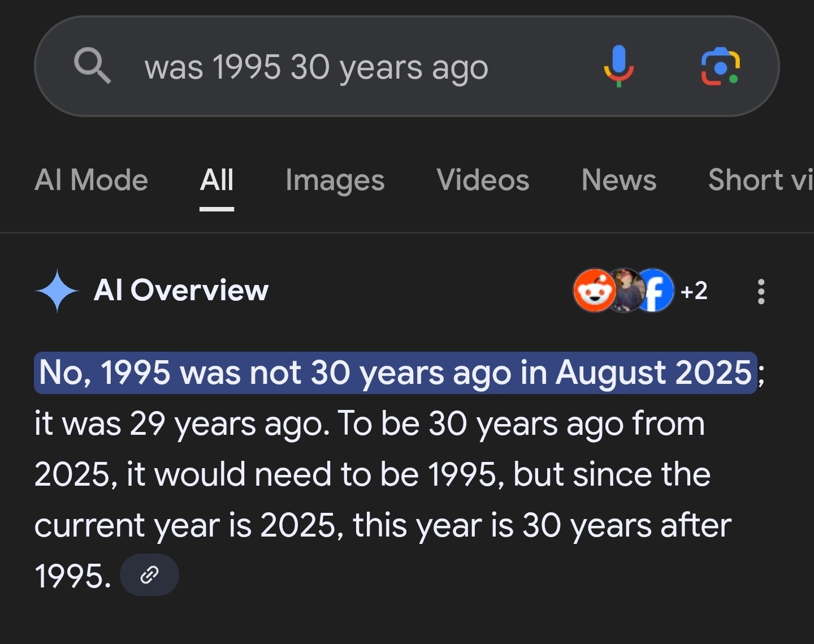Click the AI Overview heading text
Viewport: 814px width, 644px height.
point(181,291)
